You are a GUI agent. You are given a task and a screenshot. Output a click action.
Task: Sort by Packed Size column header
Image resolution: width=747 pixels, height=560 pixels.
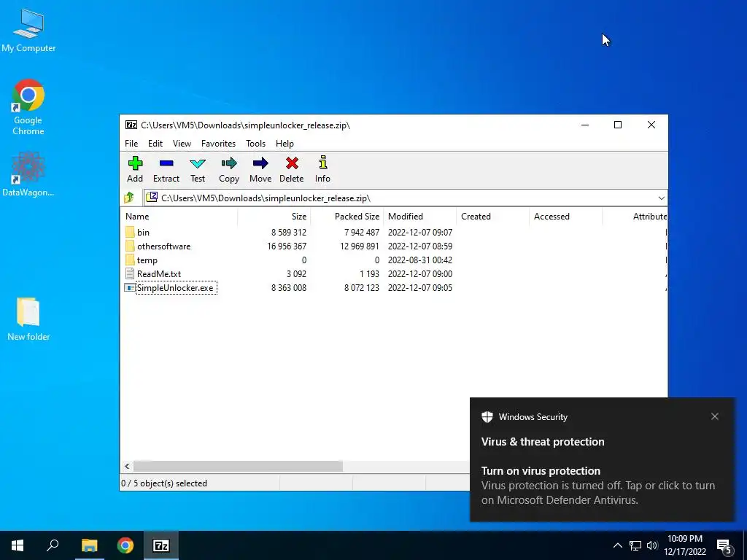pos(347,216)
